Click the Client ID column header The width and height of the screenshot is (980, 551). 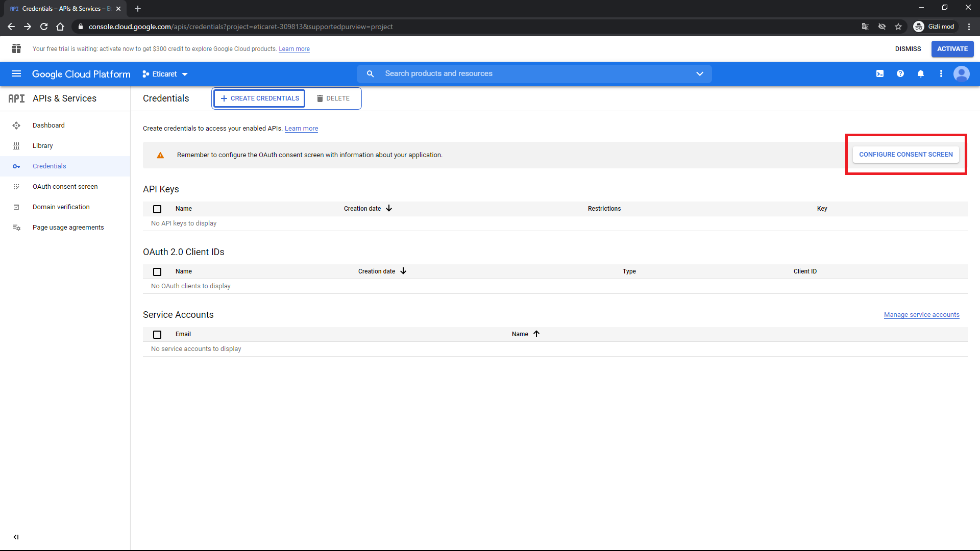[x=805, y=271]
